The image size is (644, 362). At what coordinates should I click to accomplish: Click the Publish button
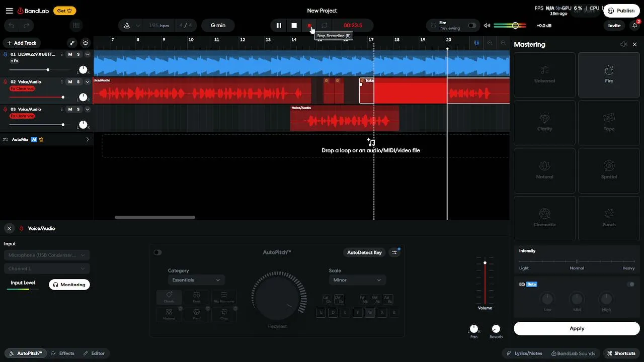(x=622, y=11)
